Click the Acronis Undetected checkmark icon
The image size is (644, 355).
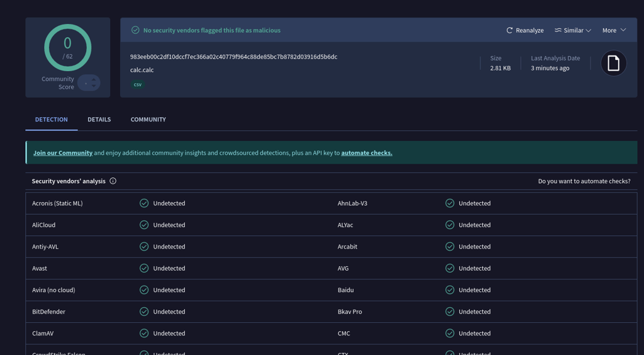point(144,203)
